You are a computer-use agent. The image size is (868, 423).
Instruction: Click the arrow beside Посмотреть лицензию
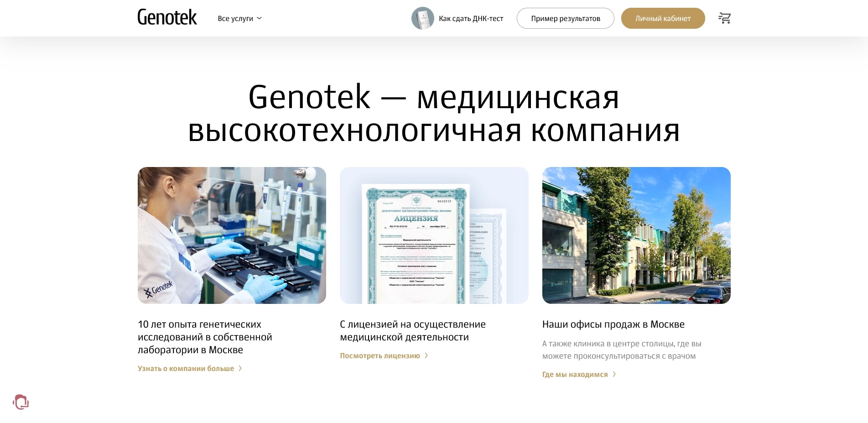426,355
